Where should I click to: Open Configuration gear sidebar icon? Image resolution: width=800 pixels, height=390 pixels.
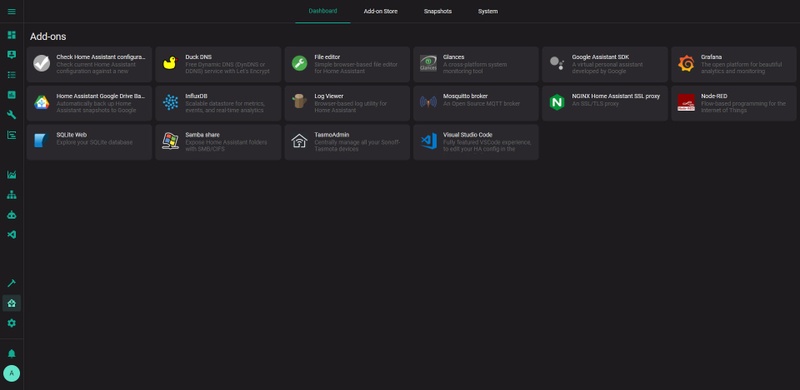11,323
